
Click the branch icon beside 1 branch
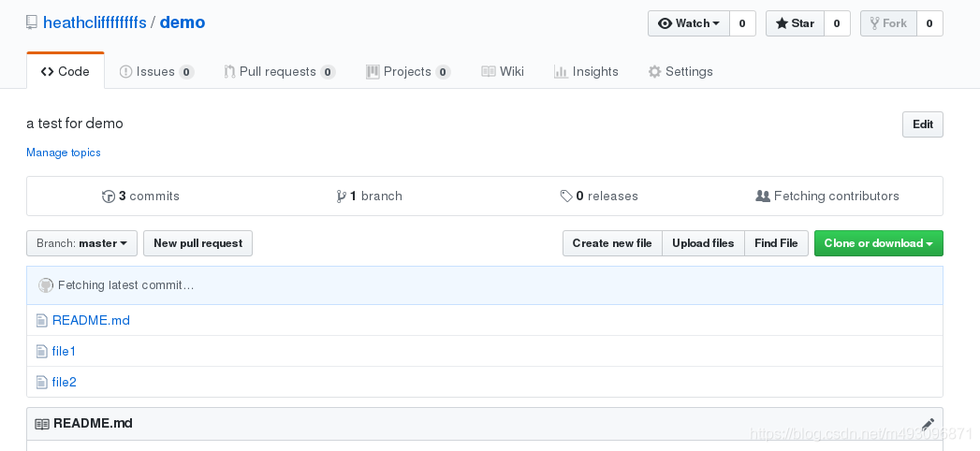coord(342,196)
